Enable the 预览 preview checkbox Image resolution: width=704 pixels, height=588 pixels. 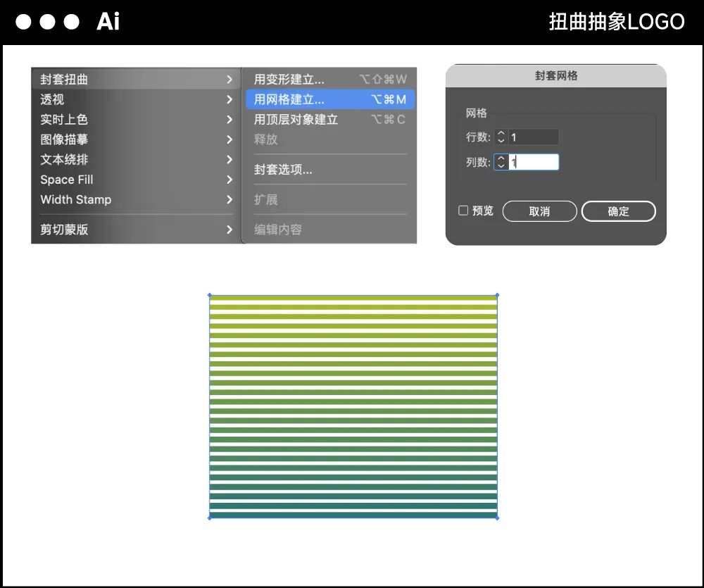(463, 211)
